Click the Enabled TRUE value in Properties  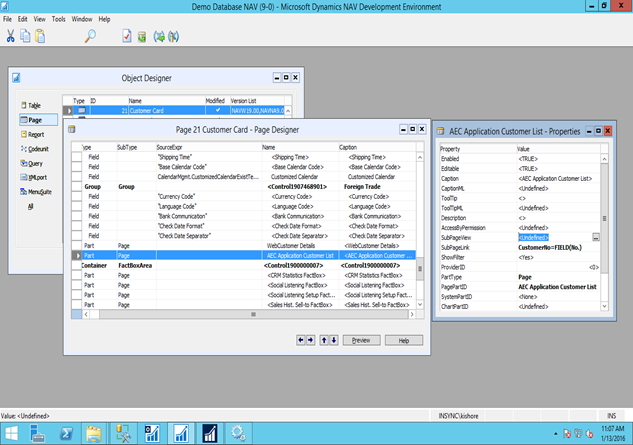point(528,159)
